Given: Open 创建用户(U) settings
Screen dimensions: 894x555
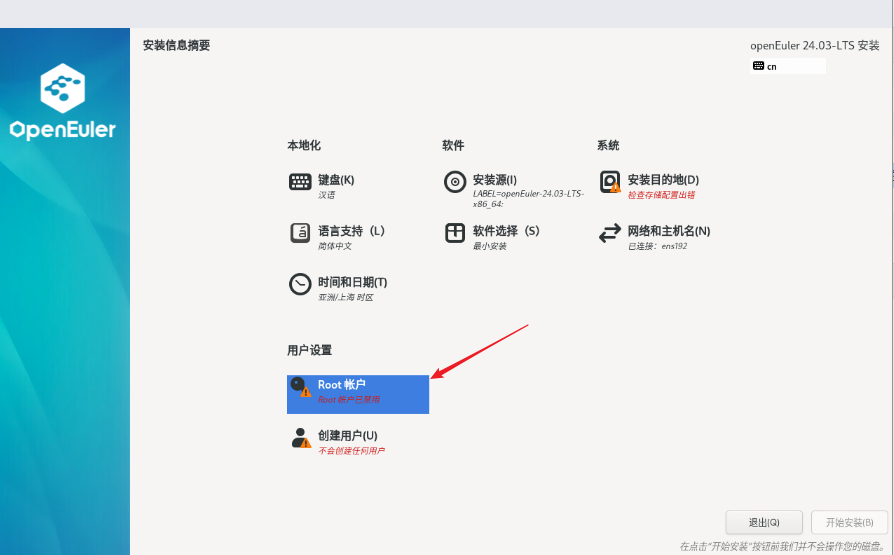Looking at the screenshot, I should [x=348, y=435].
